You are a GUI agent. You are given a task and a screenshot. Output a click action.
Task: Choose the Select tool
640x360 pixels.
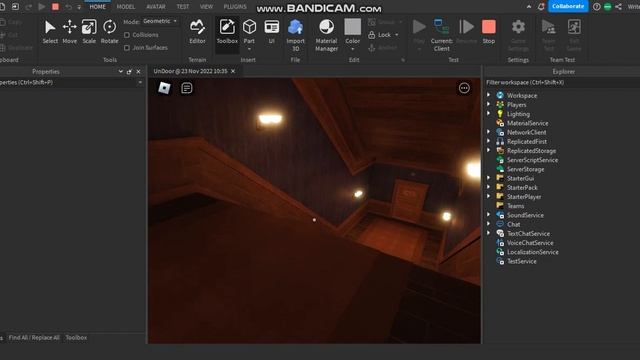coord(50,31)
